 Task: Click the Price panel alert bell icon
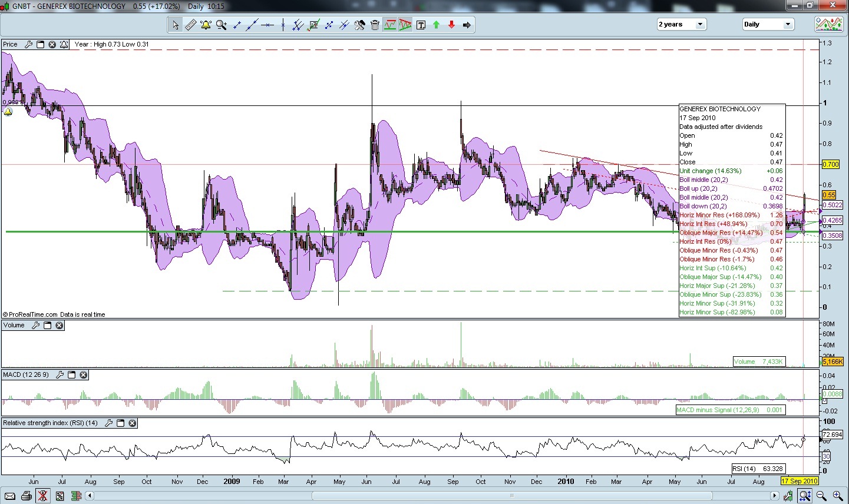(x=64, y=44)
